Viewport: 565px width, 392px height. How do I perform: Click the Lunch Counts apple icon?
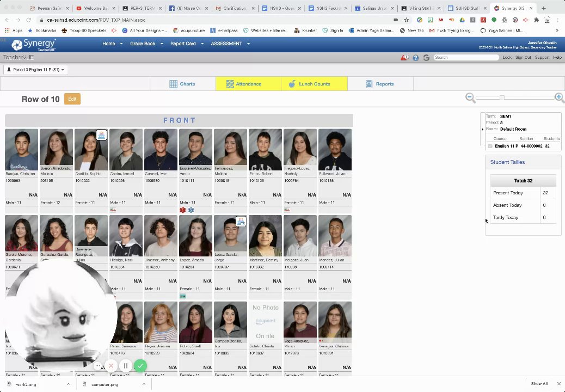pyautogui.click(x=292, y=84)
